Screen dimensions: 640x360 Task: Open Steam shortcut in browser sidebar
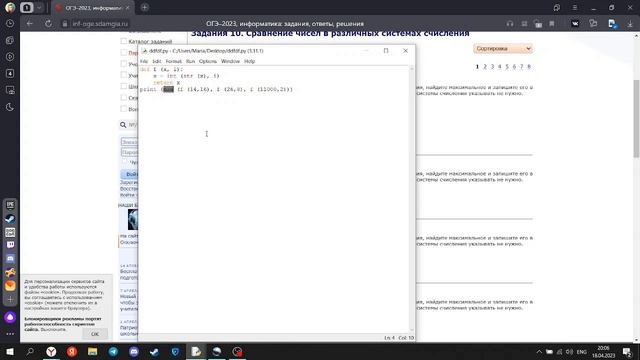pos(10,219)
